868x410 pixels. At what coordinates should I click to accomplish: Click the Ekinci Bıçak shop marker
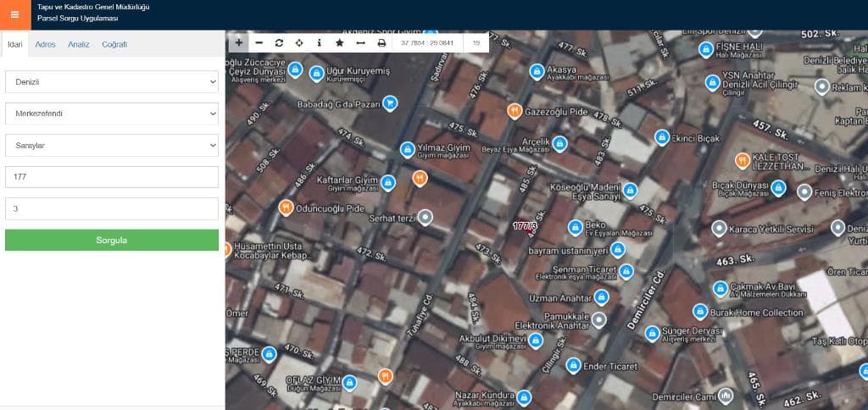tap(662, 137)
